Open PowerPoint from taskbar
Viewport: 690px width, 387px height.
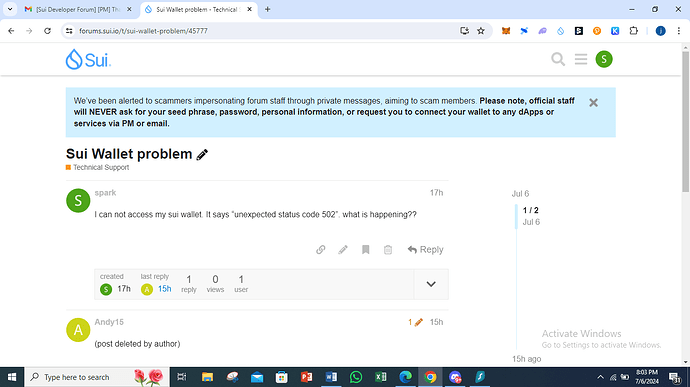[306, 377]
